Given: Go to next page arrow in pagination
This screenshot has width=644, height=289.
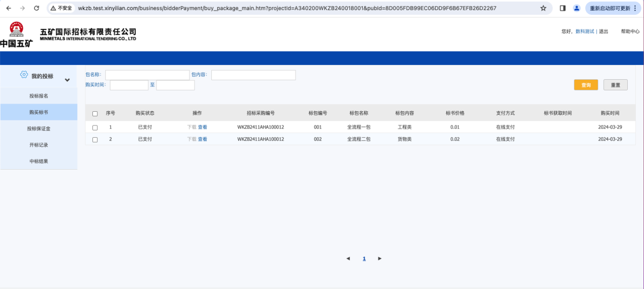Looking at the screenshot, I should point(379,259).
